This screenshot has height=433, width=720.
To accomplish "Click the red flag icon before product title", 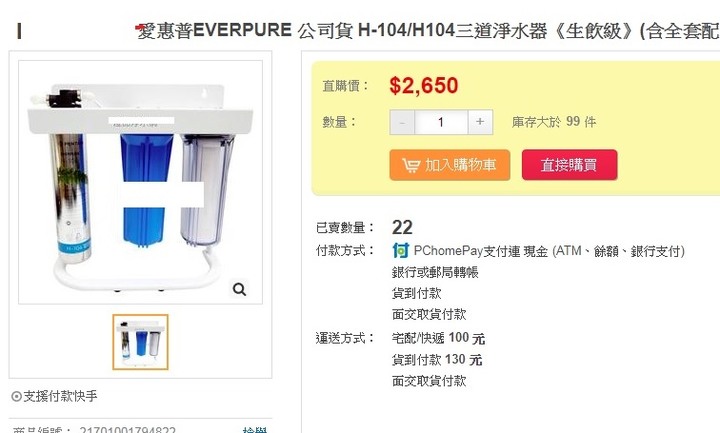I will click(140, 28).
